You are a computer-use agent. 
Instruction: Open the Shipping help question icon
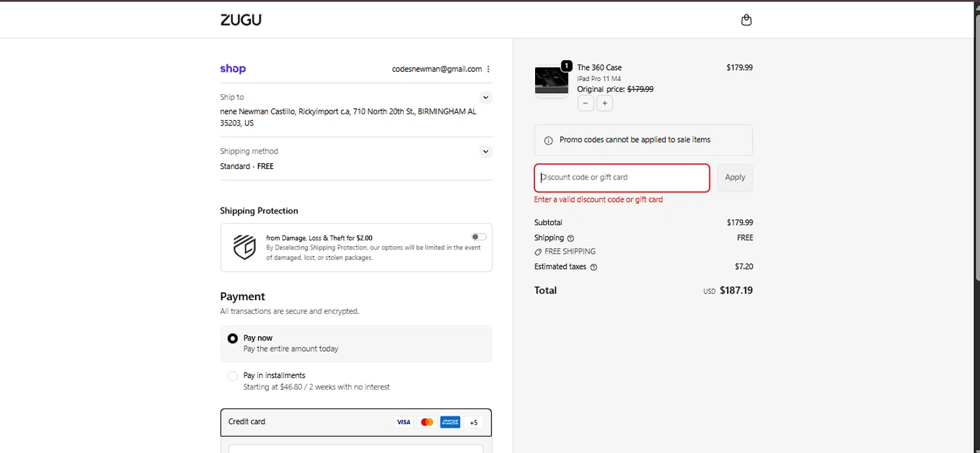pos(571,238)
